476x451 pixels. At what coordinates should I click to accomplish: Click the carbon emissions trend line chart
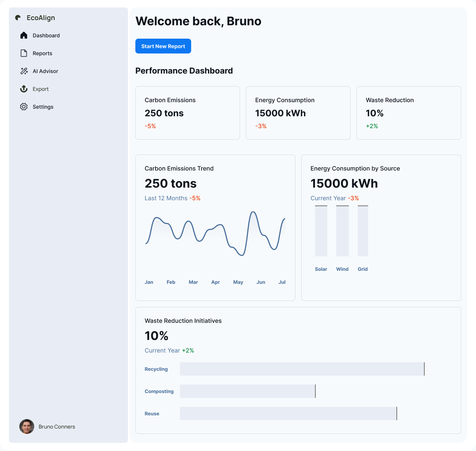[215, 233]
